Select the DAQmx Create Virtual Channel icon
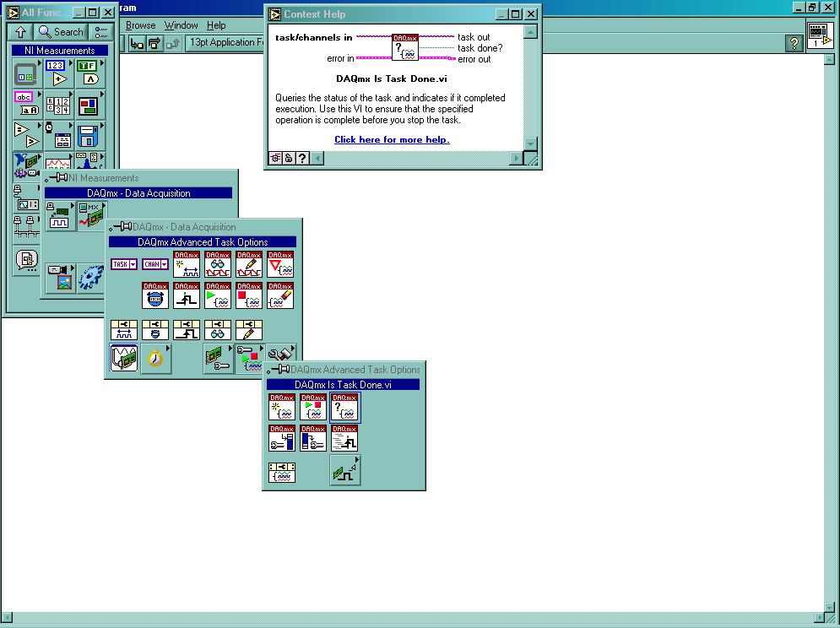The width and height of the screenshot is (840, 628). pyautogui.click(x=187, y=264)
